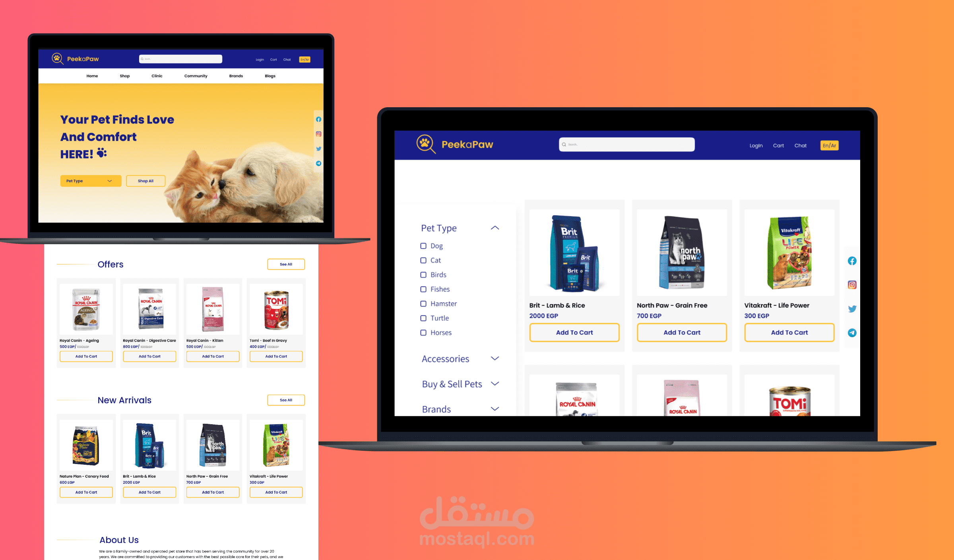Toggle the Dog checkbox filter
Screen dimensions: 954x560
click(x=424, y=246)
